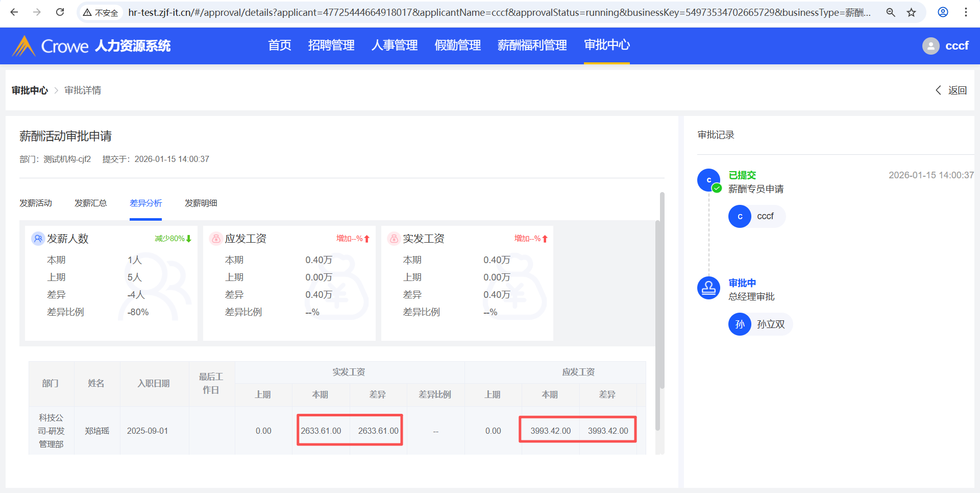Click the browser back arrow icon

tap(14, 12)
